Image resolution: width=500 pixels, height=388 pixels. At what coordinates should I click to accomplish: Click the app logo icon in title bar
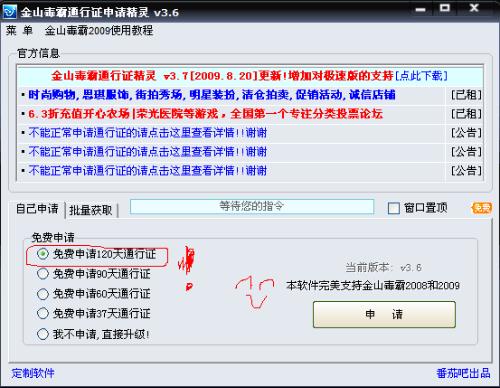9,12
